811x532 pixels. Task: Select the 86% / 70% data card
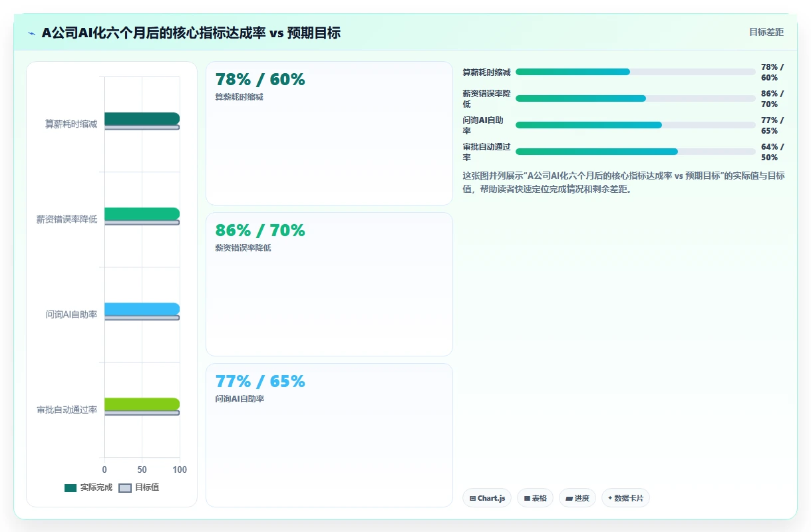coord(329,284)
